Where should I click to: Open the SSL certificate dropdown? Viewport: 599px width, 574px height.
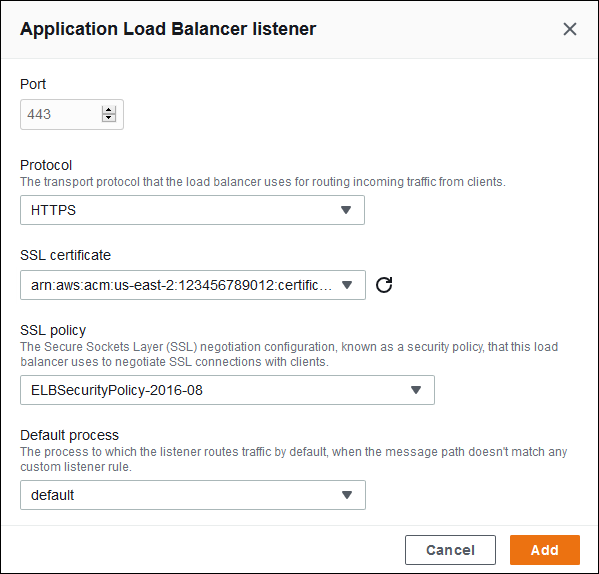click(193, 285)
